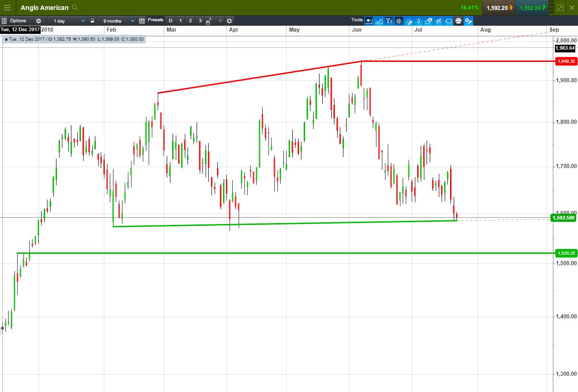Viewport: 578px width, 392px height.
Task: Click the save preset 4 icon
Action: coord(209,21)
